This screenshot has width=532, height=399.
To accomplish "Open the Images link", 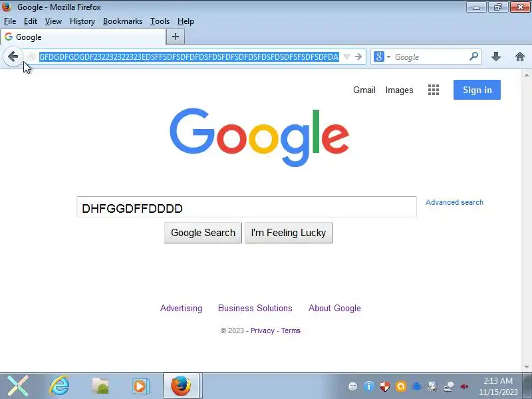I will (399, 90).
